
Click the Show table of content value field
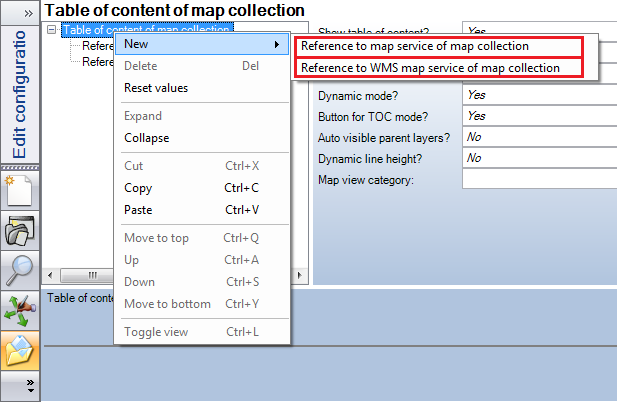click(x=539, y=28)
